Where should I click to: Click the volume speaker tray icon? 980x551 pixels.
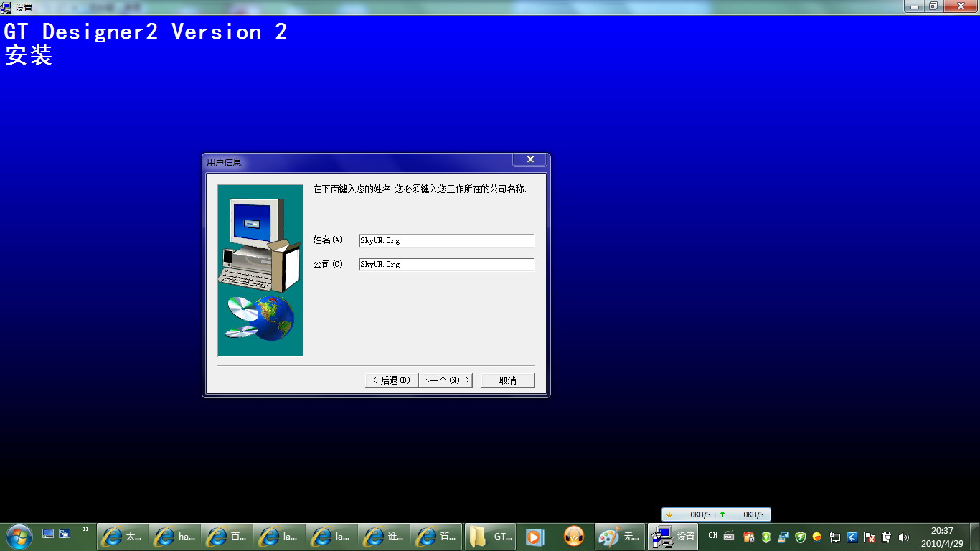[x=903, y=537]
